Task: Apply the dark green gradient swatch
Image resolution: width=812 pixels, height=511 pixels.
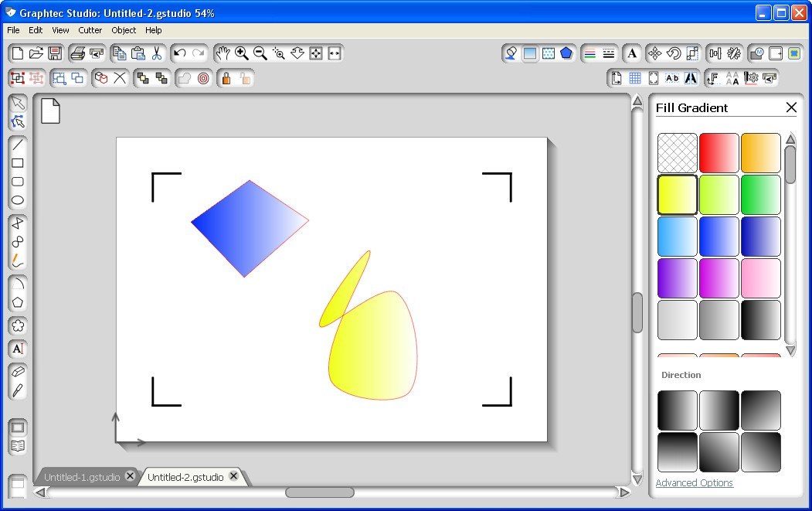Action: click(x=761, y=194)
